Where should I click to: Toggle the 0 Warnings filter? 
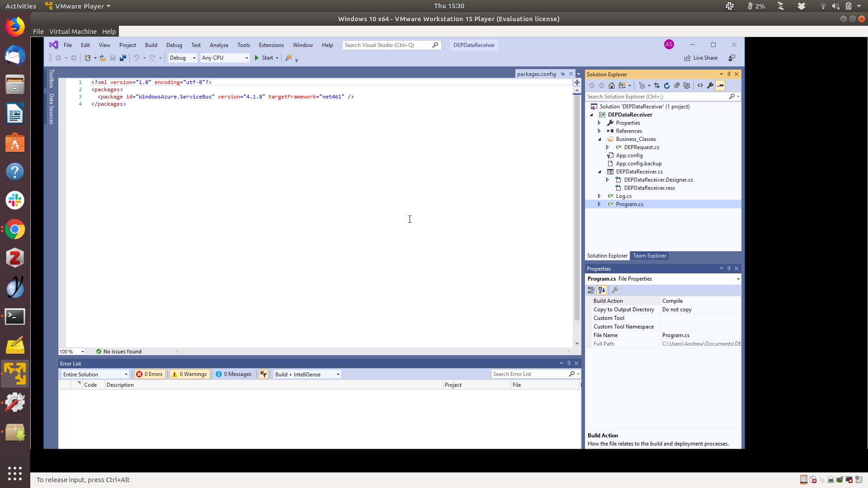tap(189, 374)
